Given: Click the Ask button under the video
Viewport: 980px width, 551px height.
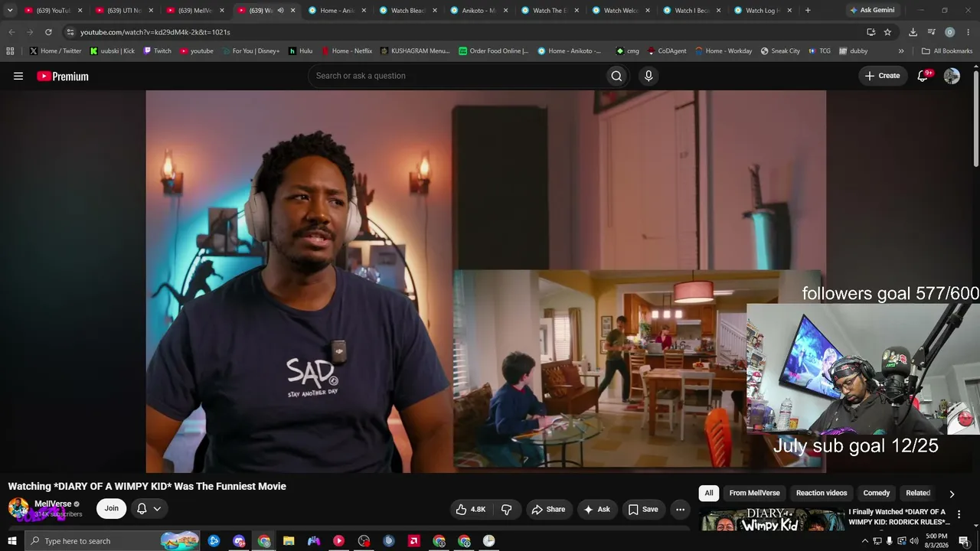Looking at the screenshot, I should pyautogui.click(x=596, y=509).
